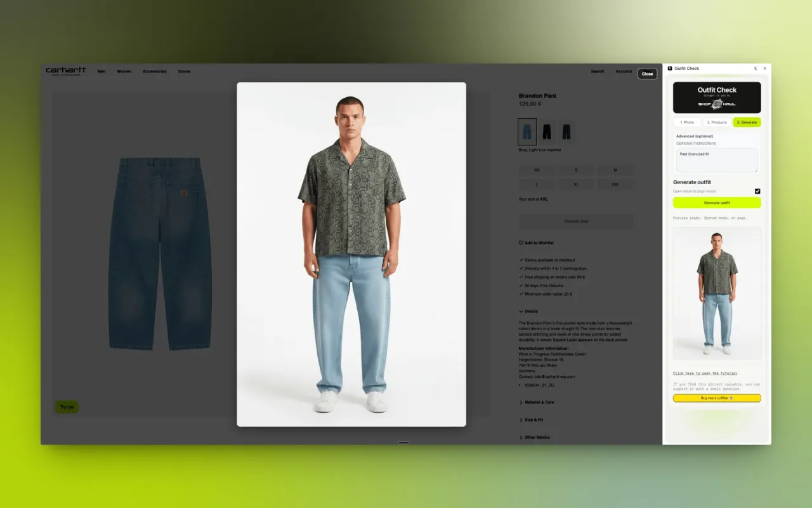Click the 'Free shipping on orders over 99 €' line
The height and width of the screenshot is (508, 812).
pos(554,277)
